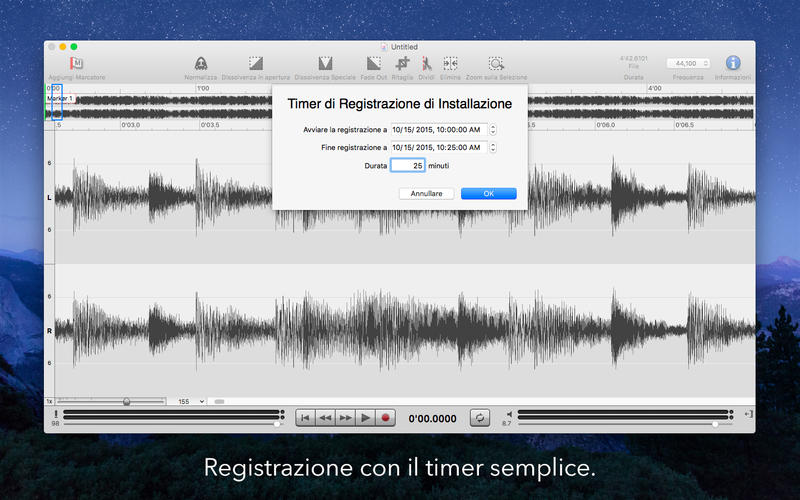The width and height of the screenshot is (800, 500).
Task: Click the Aggiungi Marcatore toolbar icon
Action: coord(76,64)
